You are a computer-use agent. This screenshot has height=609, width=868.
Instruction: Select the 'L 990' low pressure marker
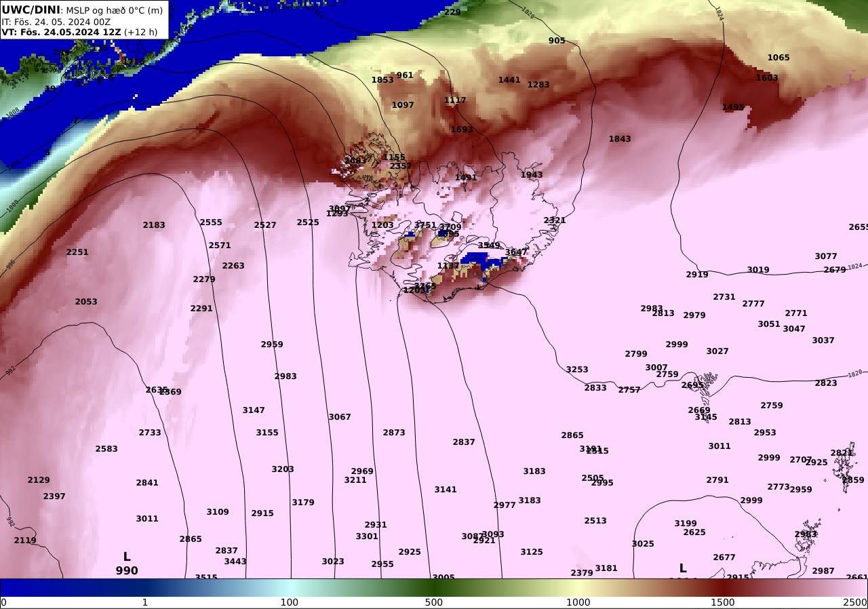point(127,564)
